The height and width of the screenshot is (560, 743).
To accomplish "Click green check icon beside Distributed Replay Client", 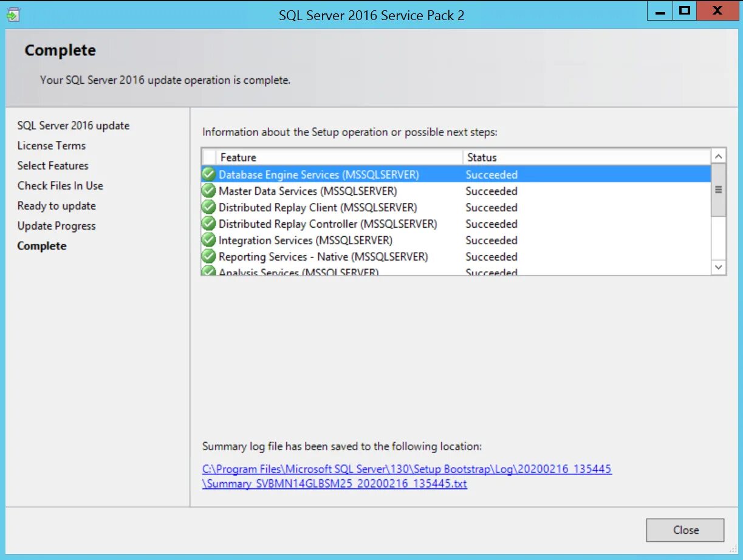I will 209,207.
